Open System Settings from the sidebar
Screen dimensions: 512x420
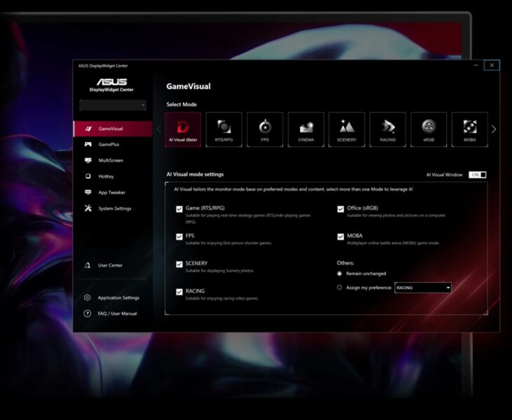coord(113,208)
